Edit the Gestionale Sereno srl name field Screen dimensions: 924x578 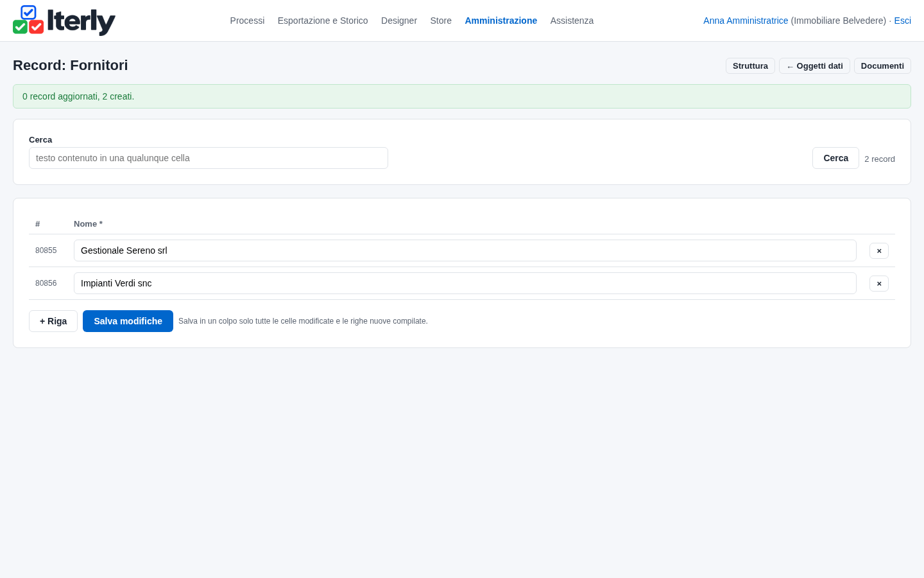pos(465,250)
